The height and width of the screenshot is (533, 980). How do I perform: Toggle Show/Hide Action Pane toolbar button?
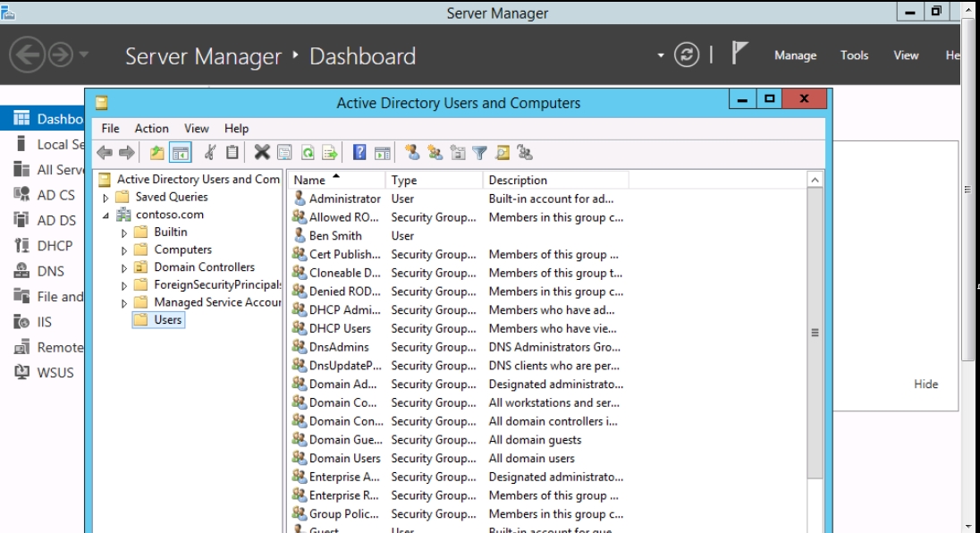pos(383,152)
